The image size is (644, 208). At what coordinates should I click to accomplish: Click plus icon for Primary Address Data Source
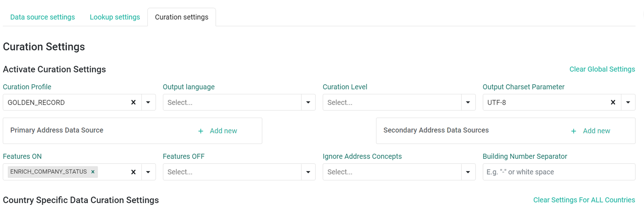click(201, 131)
